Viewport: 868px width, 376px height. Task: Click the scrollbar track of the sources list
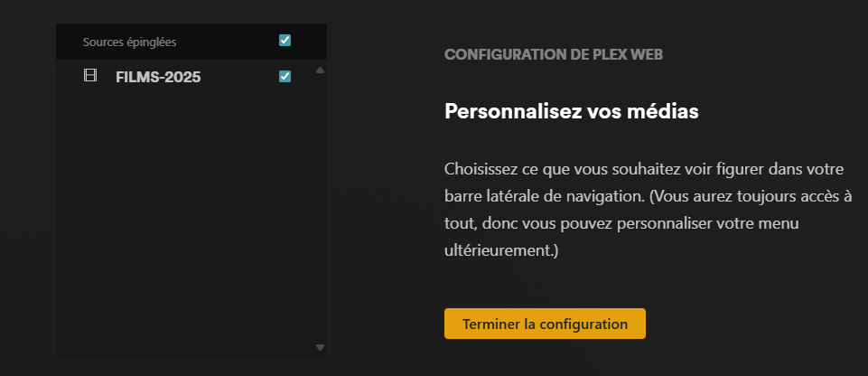click(320, 209)
